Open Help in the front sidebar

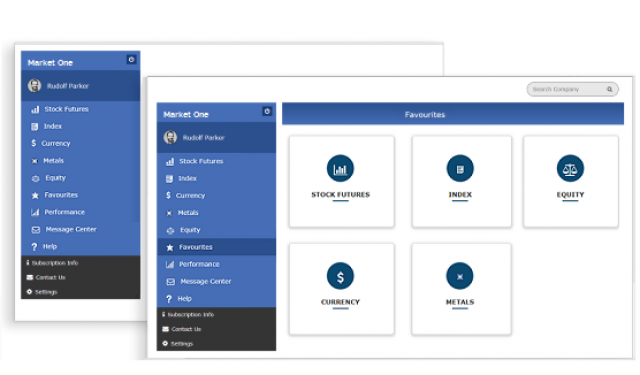[216, 299]
